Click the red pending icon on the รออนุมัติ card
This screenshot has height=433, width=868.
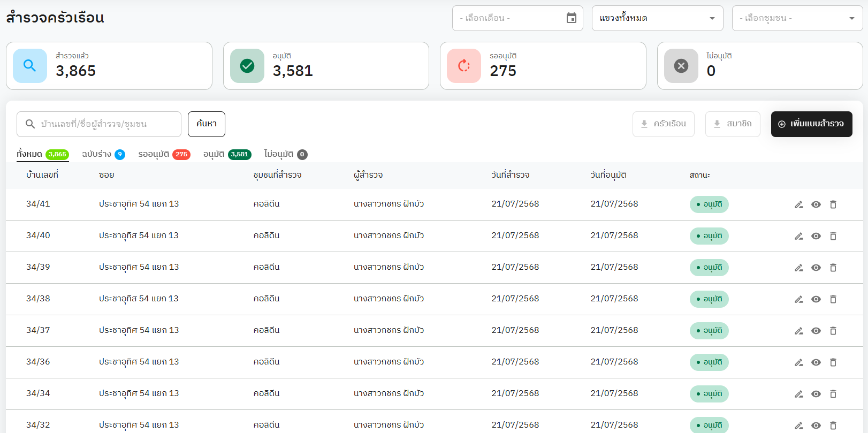click(464, 66)
